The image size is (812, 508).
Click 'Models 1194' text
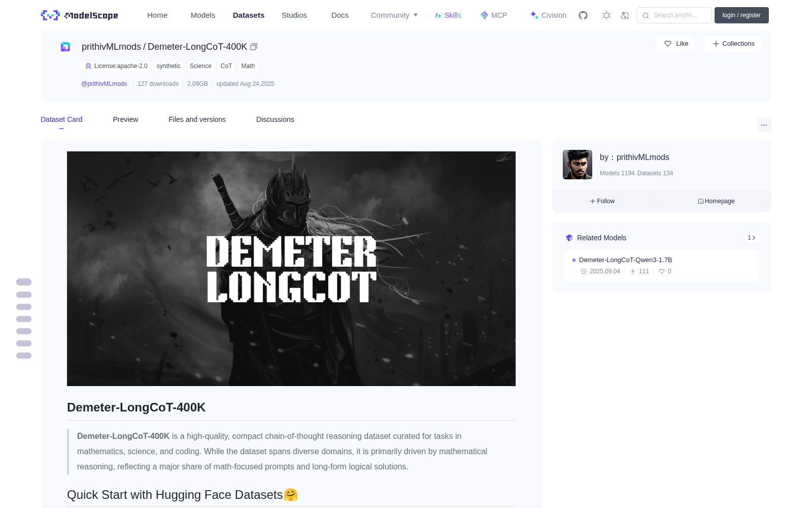point(617,173)
